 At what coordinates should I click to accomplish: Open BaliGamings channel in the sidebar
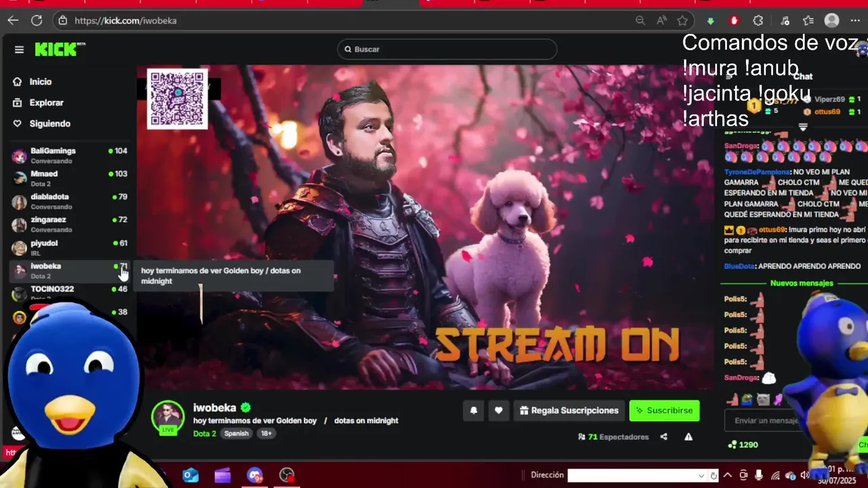click(69, 155)
